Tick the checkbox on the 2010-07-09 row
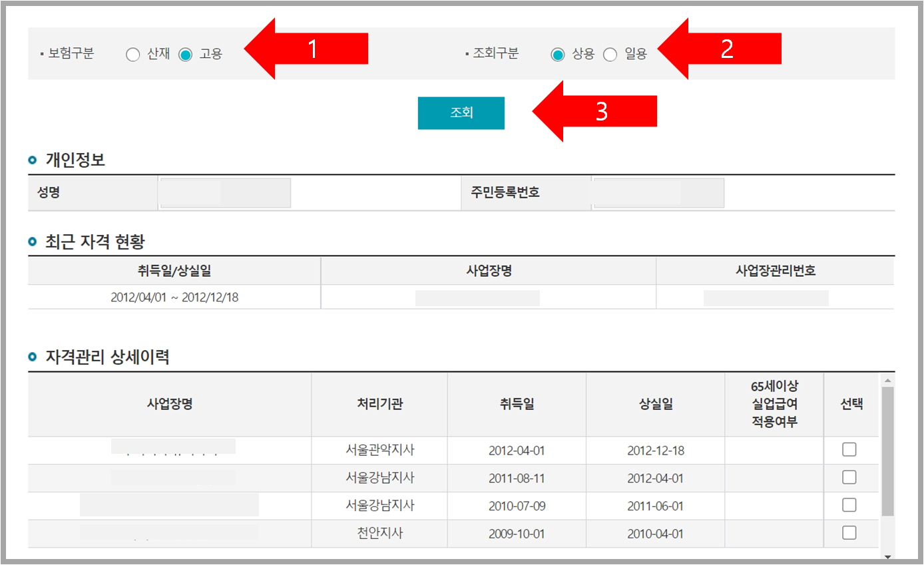 coord(849,506)
